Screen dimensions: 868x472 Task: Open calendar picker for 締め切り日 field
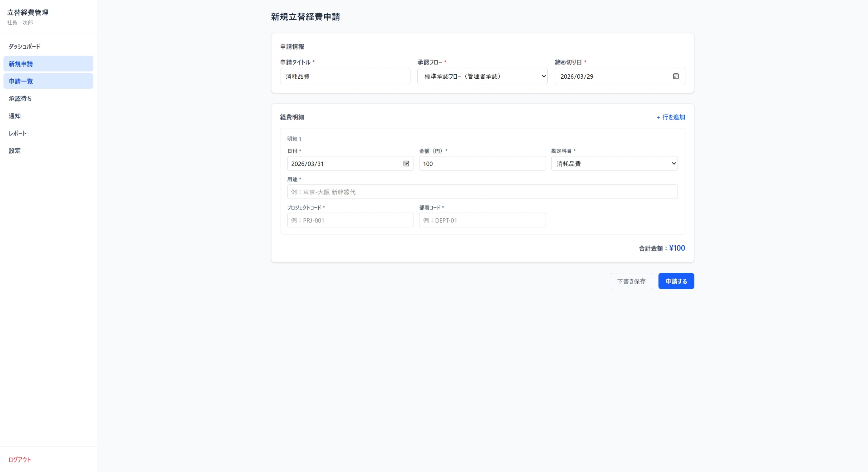(x=676, y=76)
